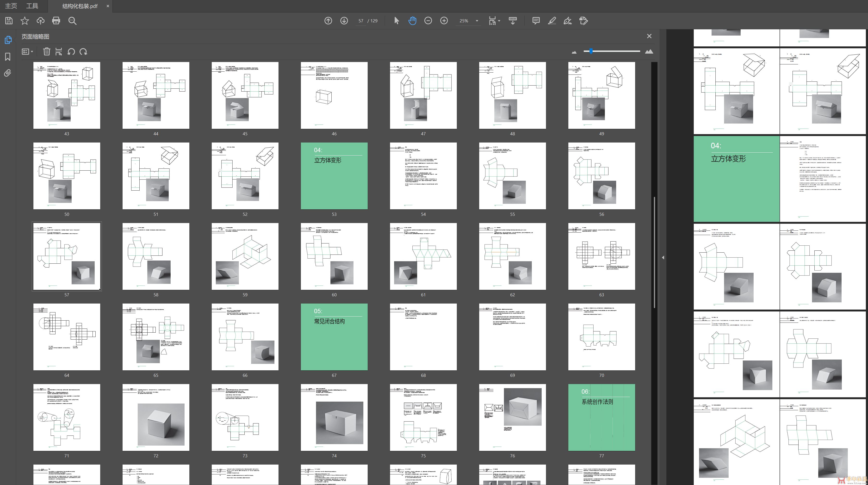Add file to starred favorites
868x485 pixels.
point(25,21)
